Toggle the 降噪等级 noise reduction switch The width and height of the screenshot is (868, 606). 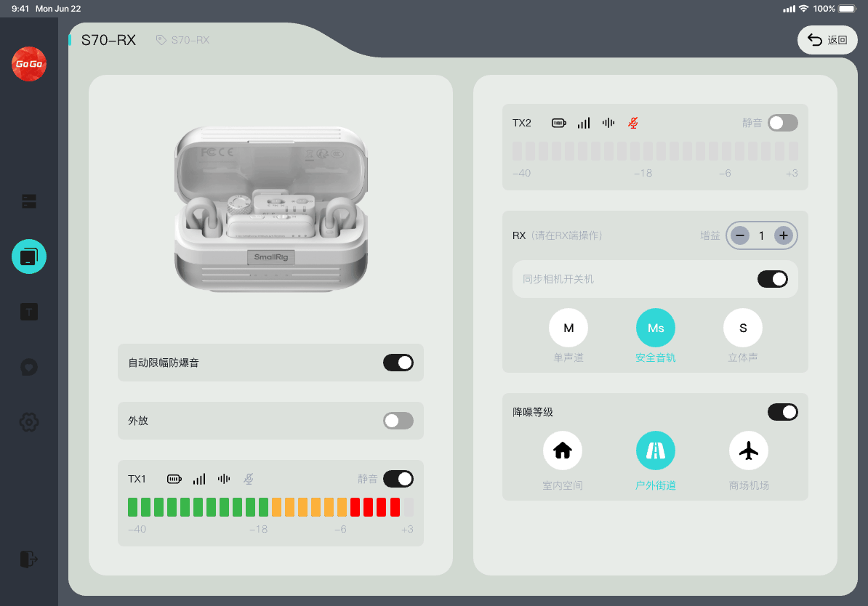pos(783,412)
